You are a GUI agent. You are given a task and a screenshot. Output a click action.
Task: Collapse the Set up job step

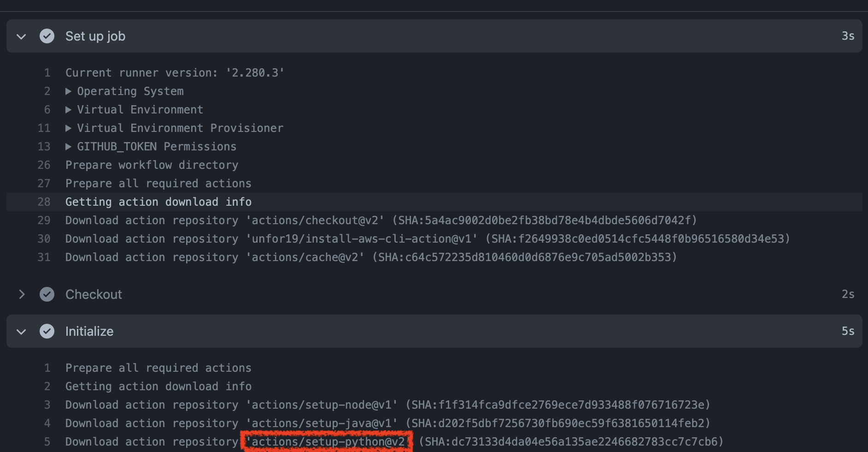click(x=21, y=36)
